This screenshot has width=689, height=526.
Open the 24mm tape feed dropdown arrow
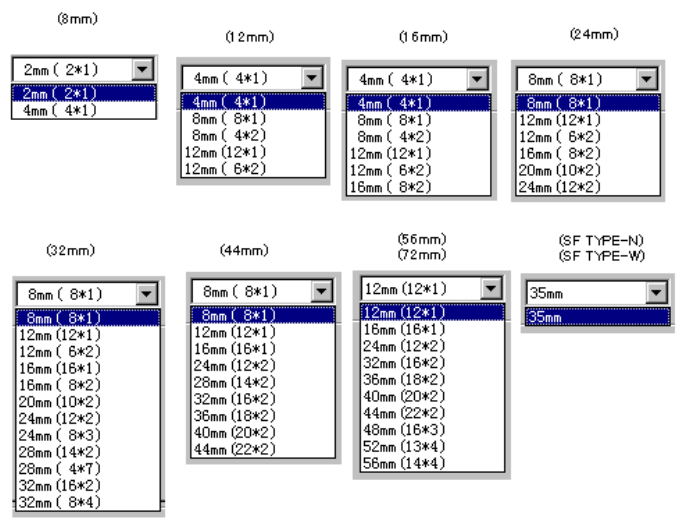[646, 80]
